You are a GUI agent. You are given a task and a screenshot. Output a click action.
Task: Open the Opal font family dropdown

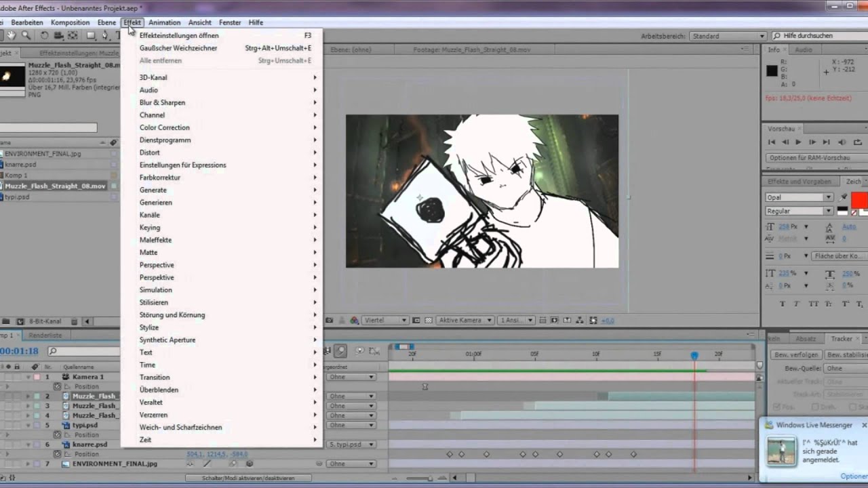(828, 197)
